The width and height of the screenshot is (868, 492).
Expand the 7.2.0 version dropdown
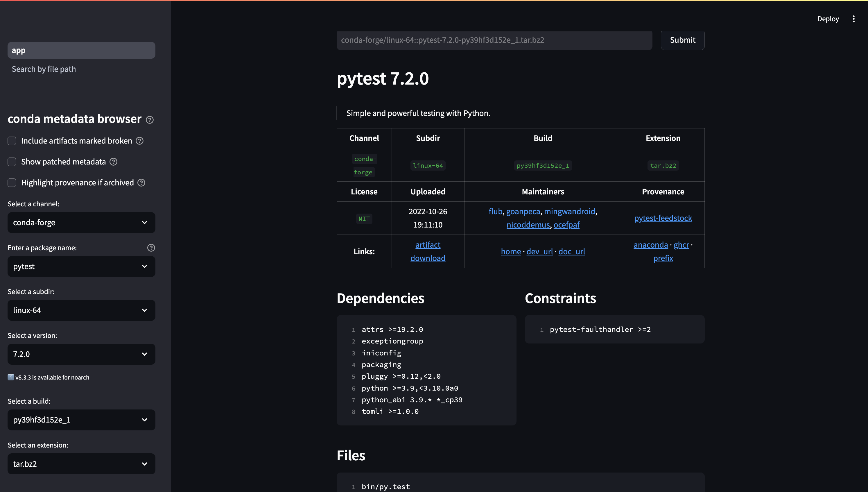[81, 354]
